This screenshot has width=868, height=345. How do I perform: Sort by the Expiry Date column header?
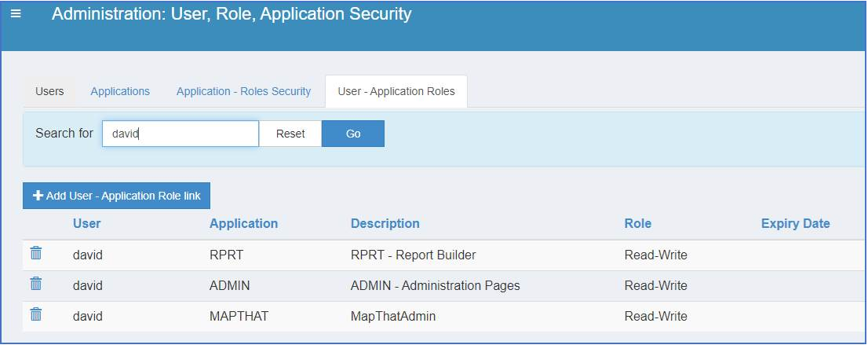(x=796, y=223)
